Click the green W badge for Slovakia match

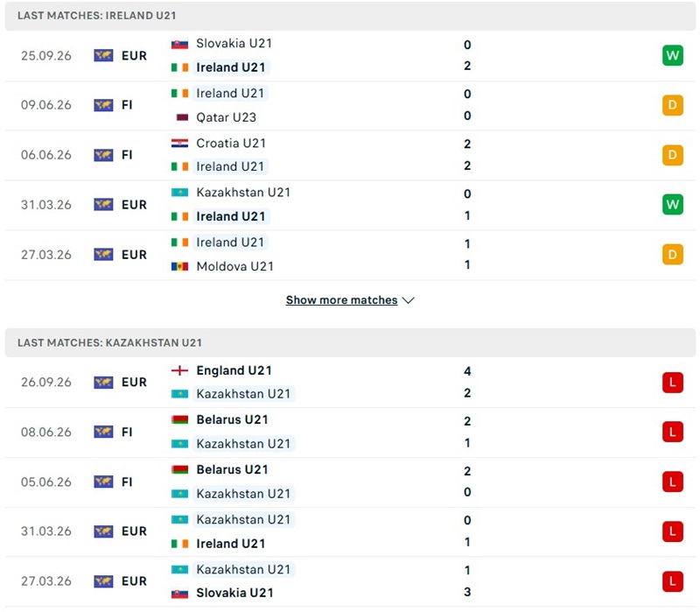[672, 55]
